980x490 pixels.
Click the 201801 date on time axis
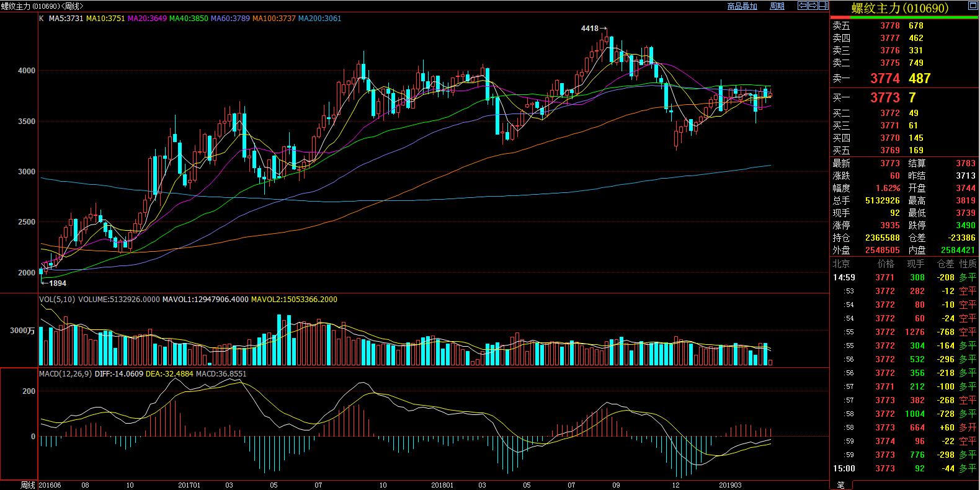[442, 485]
